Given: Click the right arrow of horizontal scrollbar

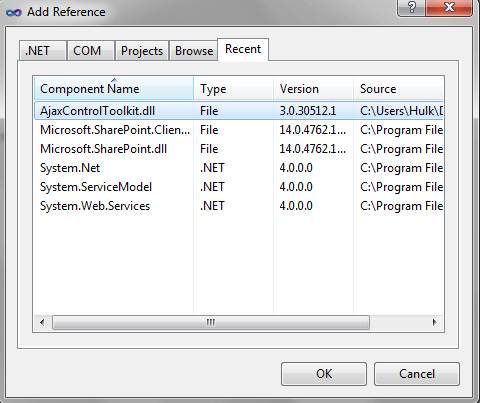Looking at the screenshot, I should pos(434,322).
